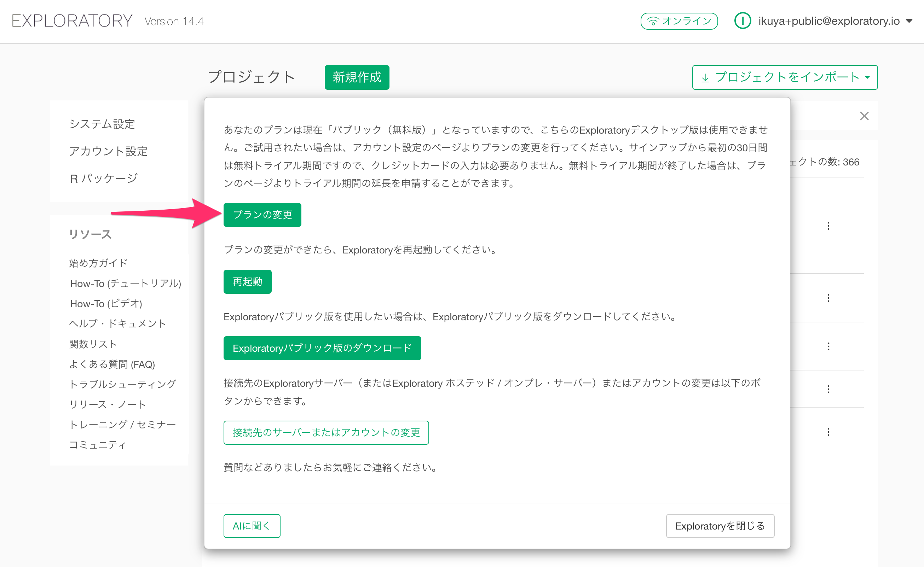This screenshot has width=924, height=567.
Task: Expand the account email dropdown arrow
Action: [x=909, y=21]
